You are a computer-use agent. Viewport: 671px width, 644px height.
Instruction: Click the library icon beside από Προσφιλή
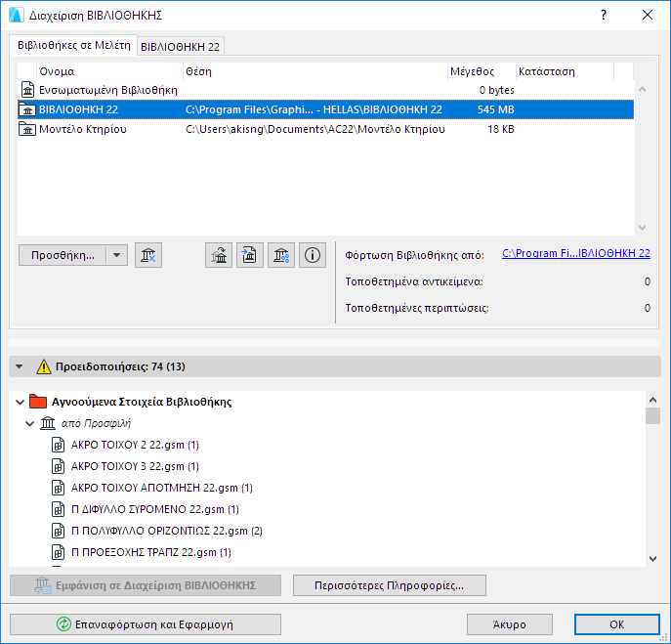[x=48, y=423]
